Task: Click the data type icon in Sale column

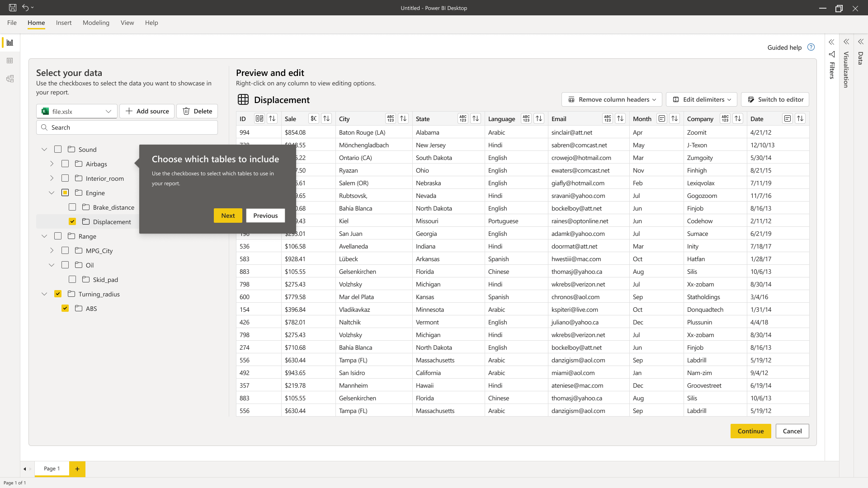Action: pos(313,118)
